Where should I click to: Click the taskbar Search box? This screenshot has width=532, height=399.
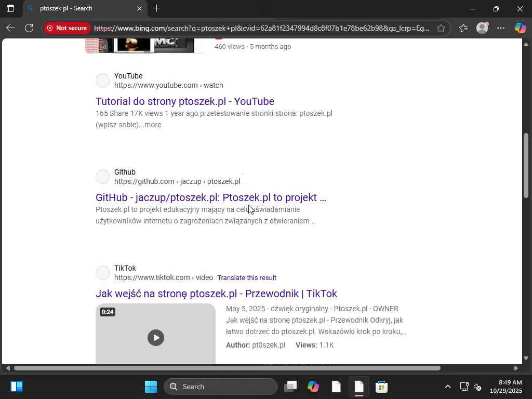(220, 387)
